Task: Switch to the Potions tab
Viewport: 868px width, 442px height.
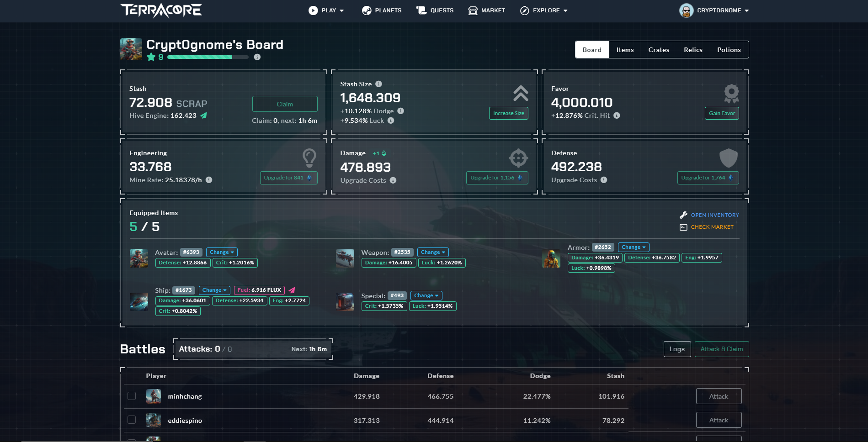Action: coord(729,50)
